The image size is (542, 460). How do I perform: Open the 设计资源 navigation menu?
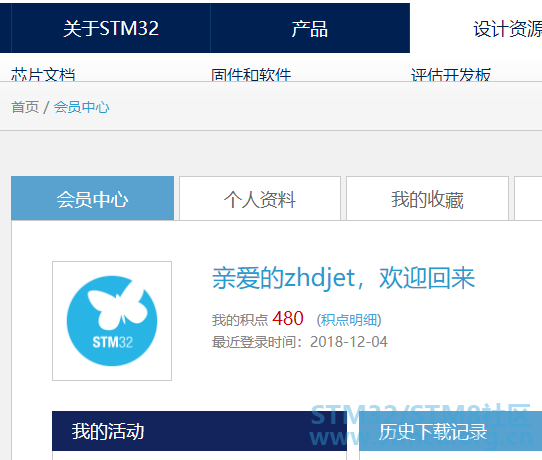(507, 29)
